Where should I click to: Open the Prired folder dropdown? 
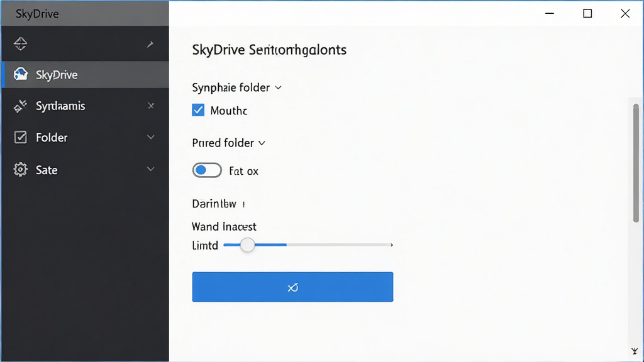click(x=228, y=143)
